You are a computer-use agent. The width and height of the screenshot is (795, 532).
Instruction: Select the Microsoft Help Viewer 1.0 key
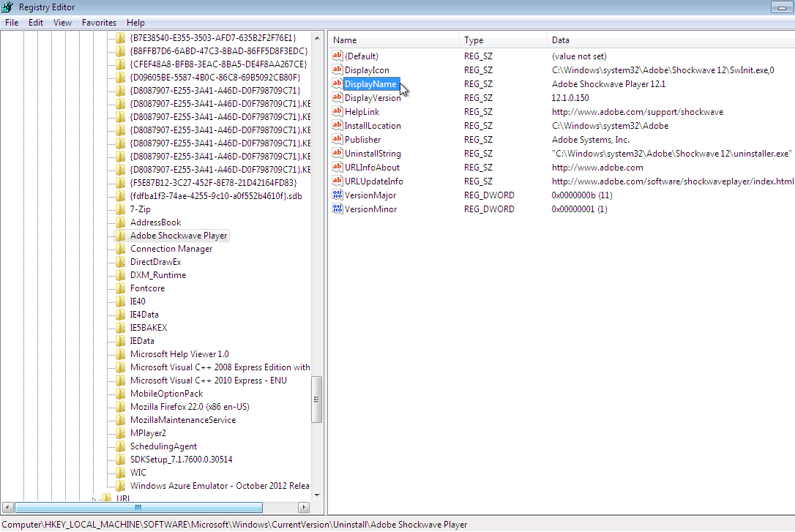pyautogui.click(x=179, y=354)
